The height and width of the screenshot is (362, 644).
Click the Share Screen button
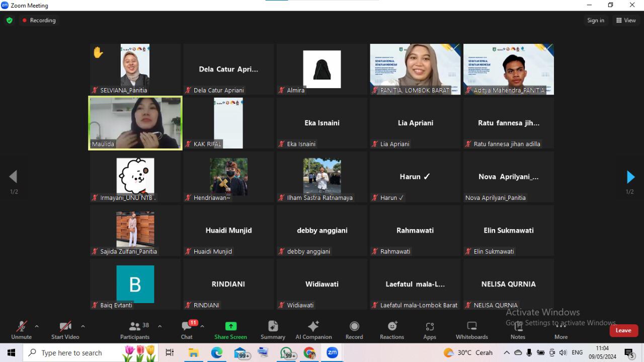point(230,330)
